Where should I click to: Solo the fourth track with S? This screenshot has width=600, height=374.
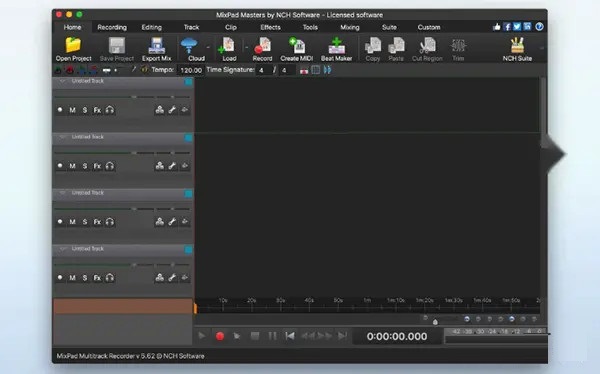coord(85,278)
